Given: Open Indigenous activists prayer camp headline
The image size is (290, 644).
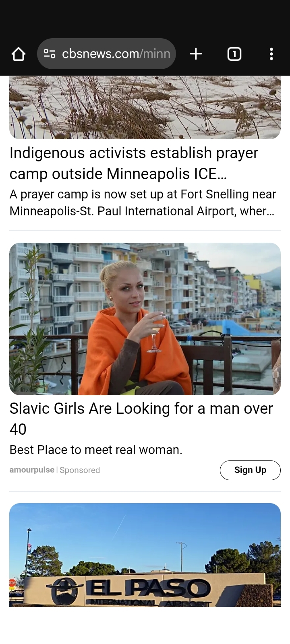Looking at the screenshot, I should (x=134, y=163).
